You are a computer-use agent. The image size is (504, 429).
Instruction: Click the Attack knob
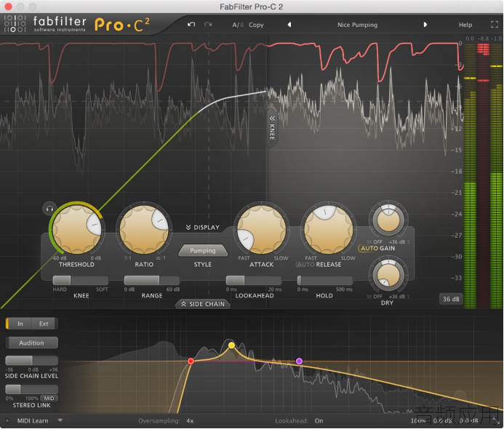pos(261,230)
